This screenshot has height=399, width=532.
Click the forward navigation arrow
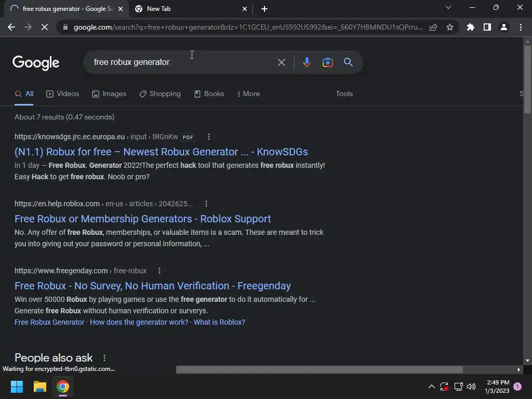[28, 27]
